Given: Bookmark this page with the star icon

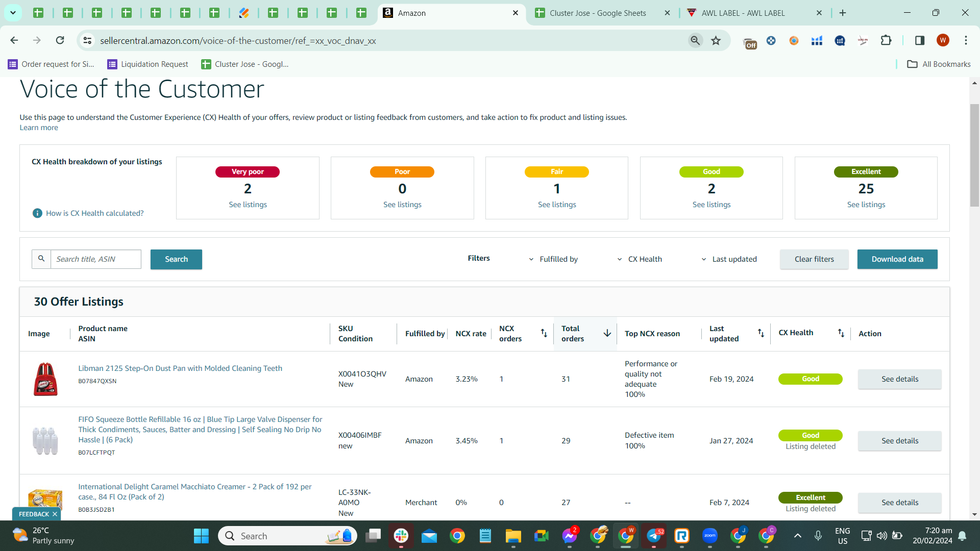Looking at the screenshot, I should [x=716, y=40].
